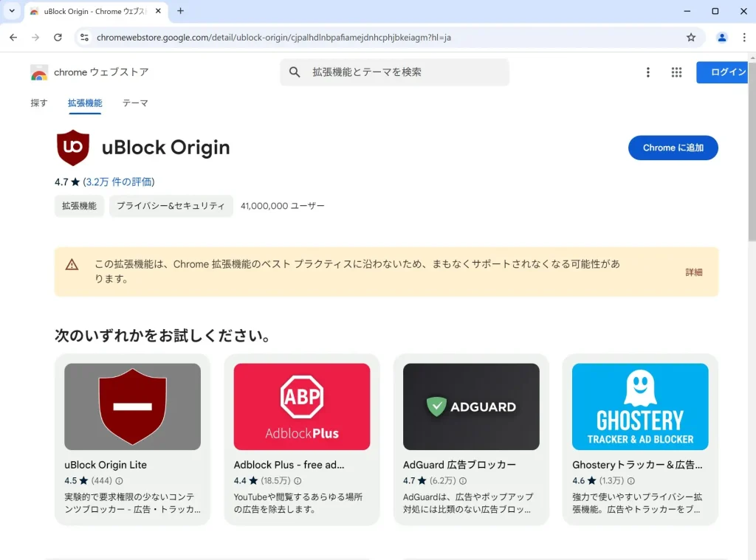This screenshot has height=560, width=756.
Task: Click the back navigation arrow
Action: 15,37
